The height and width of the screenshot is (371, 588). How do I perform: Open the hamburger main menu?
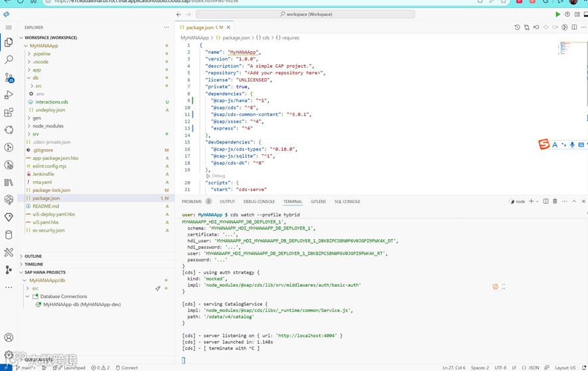click(x=9, y=27)
